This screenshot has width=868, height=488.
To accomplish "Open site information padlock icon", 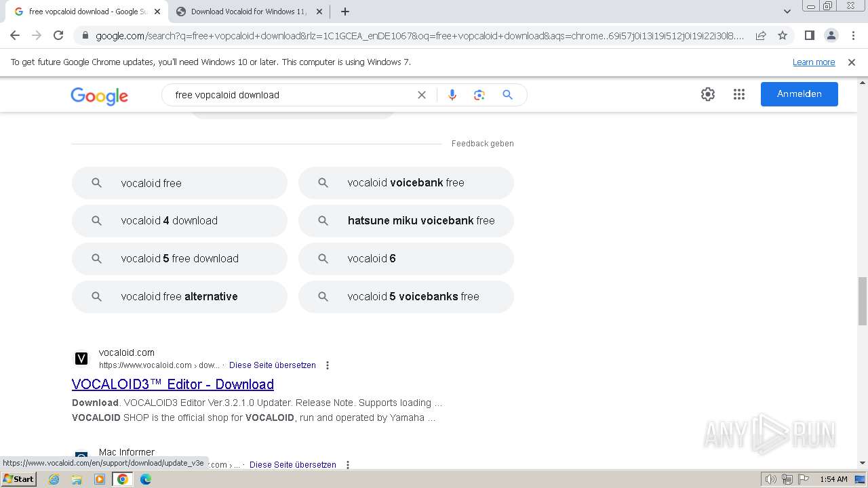I will pyautogui.click(x=84, y=36).
